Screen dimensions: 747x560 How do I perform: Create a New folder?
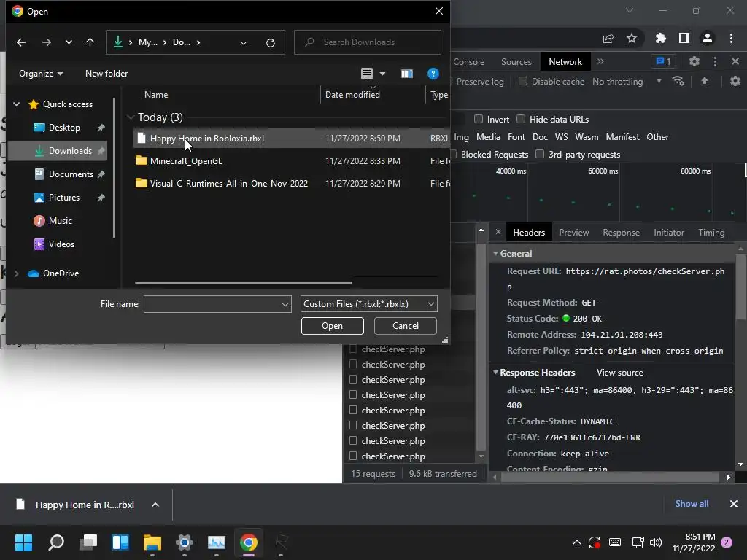click(107, 74)
